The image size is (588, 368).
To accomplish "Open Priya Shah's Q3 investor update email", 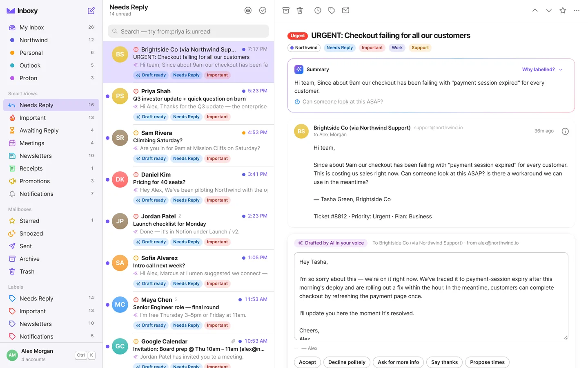I will (x=188, y=103).
